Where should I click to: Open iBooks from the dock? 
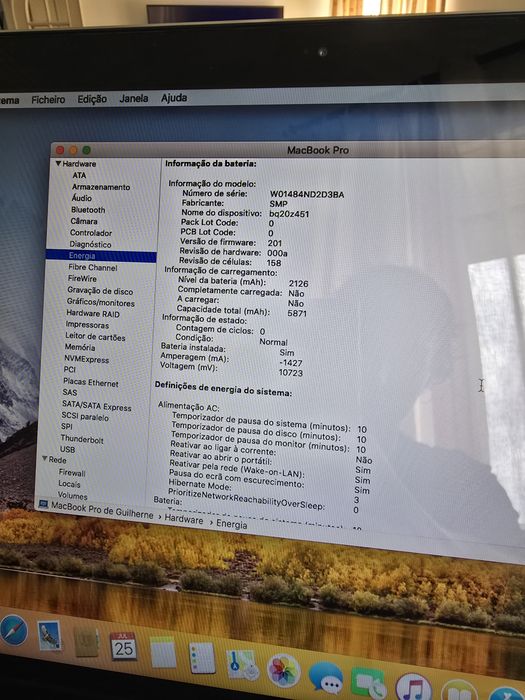tap(459, 691)
